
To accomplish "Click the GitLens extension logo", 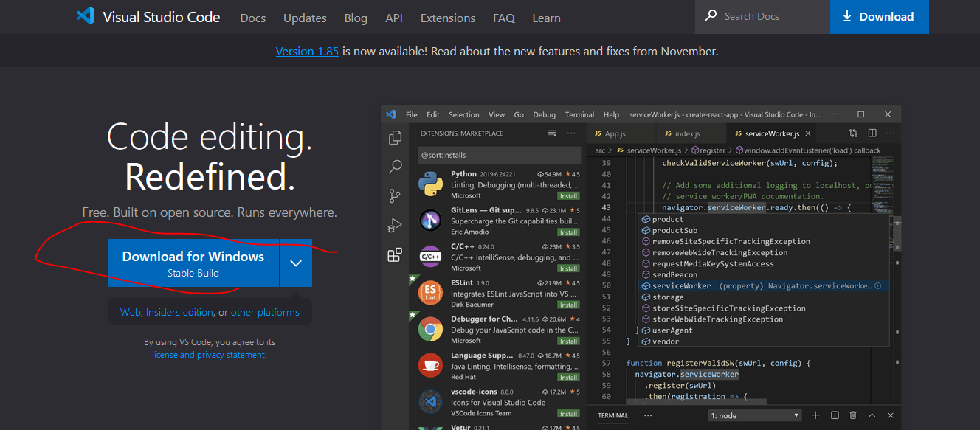I will (430, 220).
